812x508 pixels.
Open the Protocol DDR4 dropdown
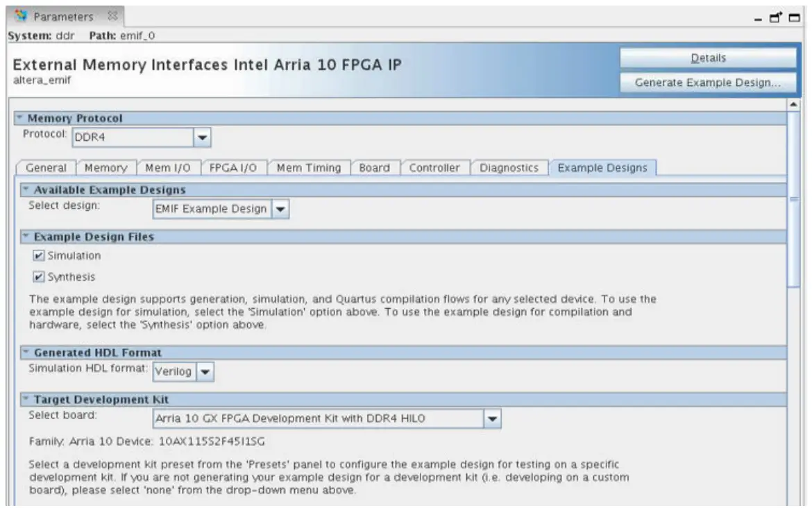[x=202, y=137]
